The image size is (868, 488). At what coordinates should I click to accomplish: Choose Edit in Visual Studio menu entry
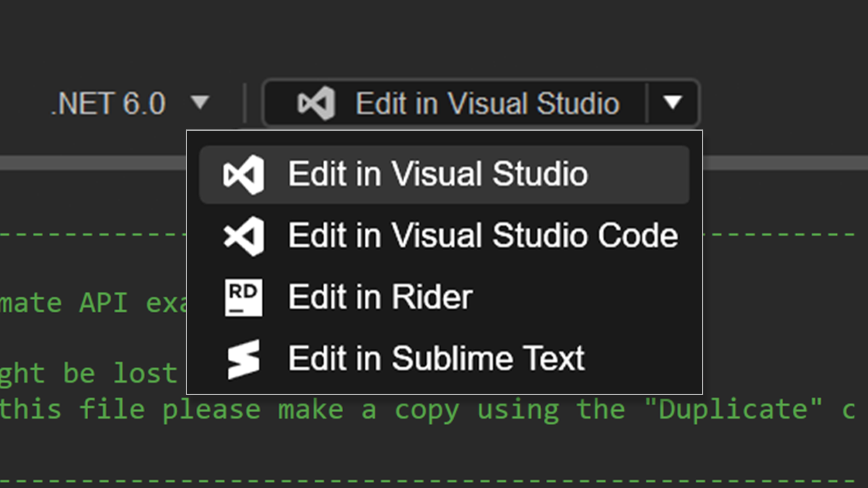pos(444,175)
